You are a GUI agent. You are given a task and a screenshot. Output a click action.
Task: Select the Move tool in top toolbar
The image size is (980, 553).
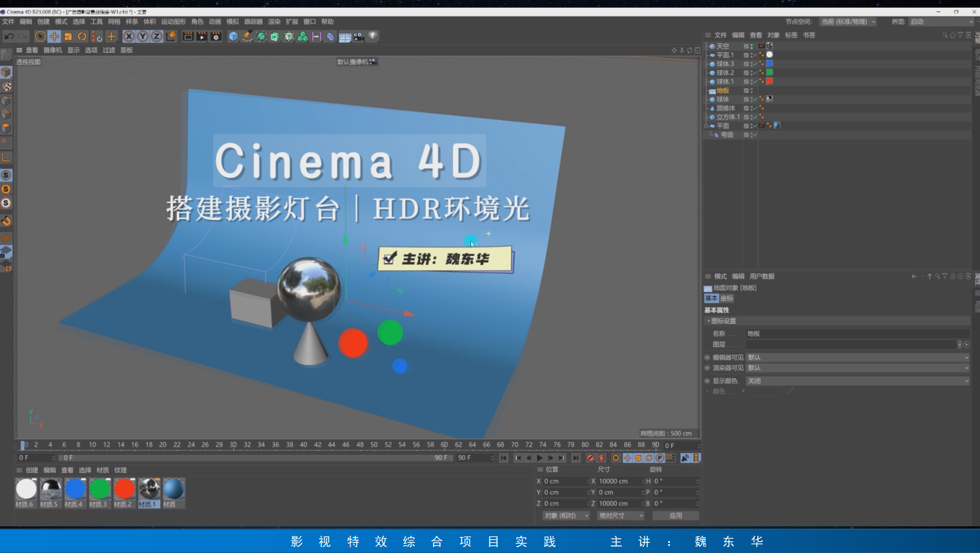coord(54,36)
